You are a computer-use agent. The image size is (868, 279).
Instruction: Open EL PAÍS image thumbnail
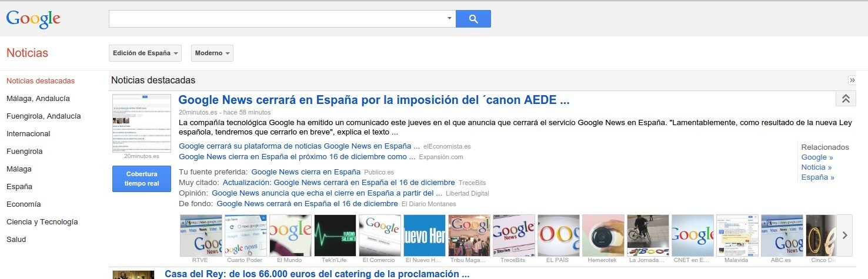(559, 236)
